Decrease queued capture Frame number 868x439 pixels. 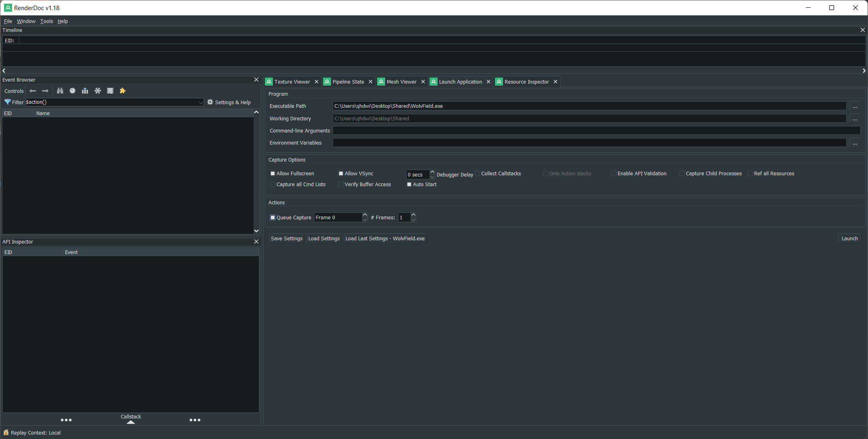click(365, 220)
